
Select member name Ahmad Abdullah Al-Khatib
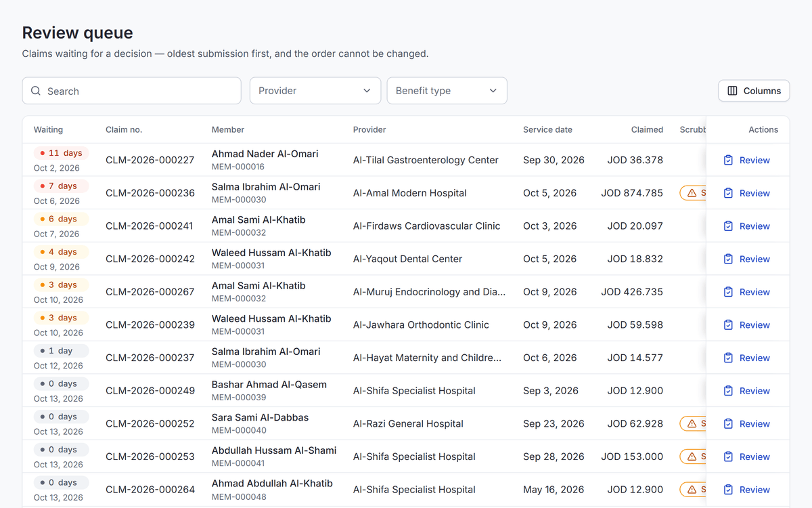click(x=272, y=484)
